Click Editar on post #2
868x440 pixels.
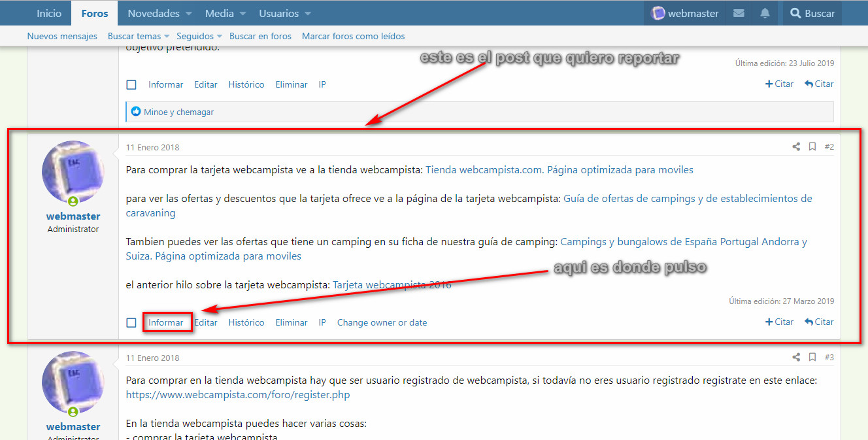pos(206,322)
